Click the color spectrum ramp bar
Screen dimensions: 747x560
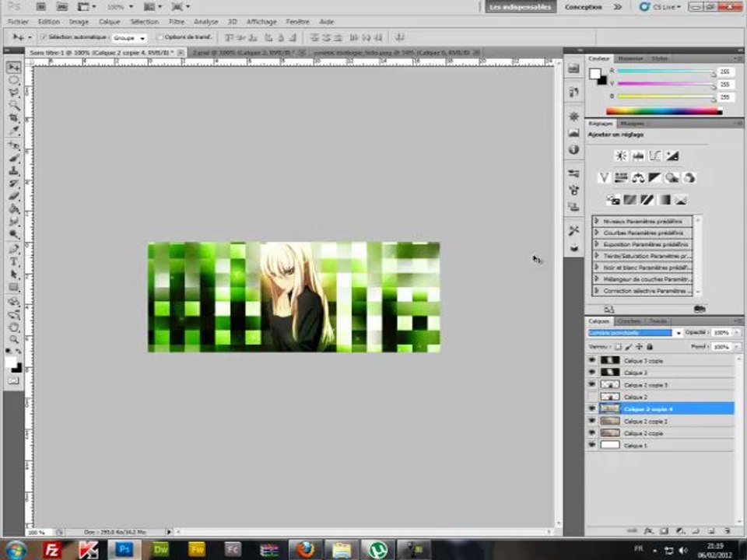(664, 111)
